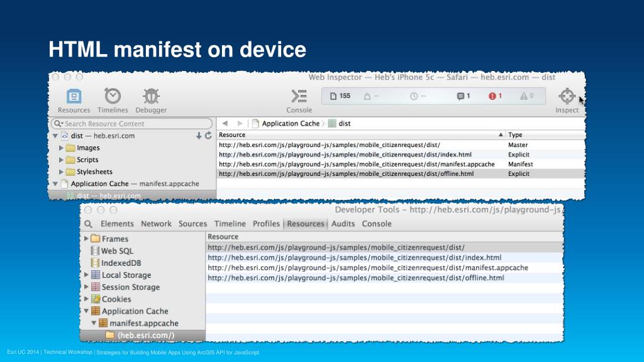
Task: Collapse the dist — heb.esri.com tree node
Action: pos(55,136)
